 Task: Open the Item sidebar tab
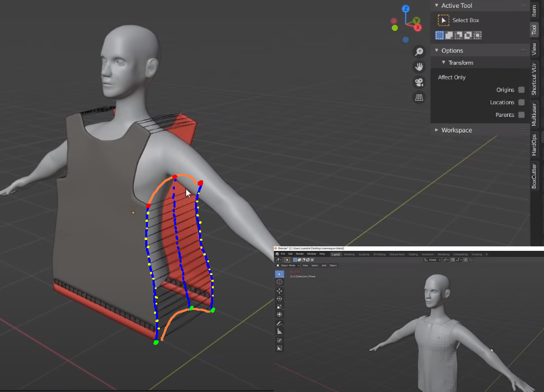[x=535, y=10]
